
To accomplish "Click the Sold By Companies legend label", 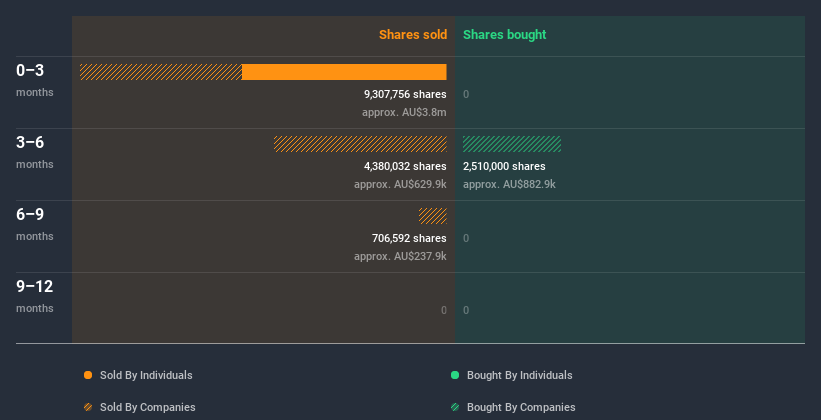I will tap(148, 407).
